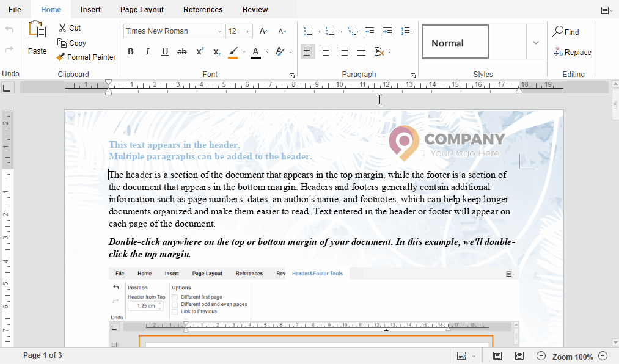619x364 pixels.
Task: Apply superscript formatting
Action: point(199,52)
